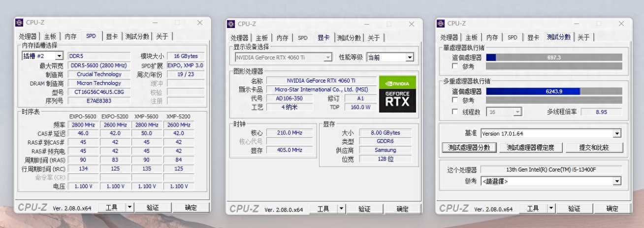Close the SPD memory CPU-Z window

pos(200,23)
